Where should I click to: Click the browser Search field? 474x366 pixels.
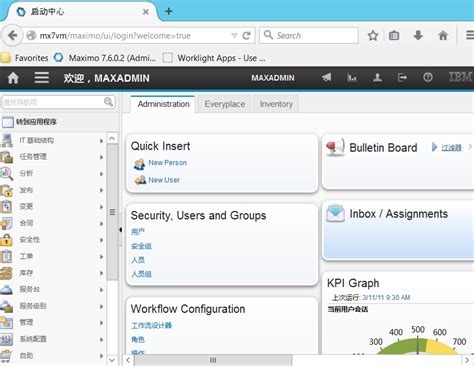click(x=309, y=35)
